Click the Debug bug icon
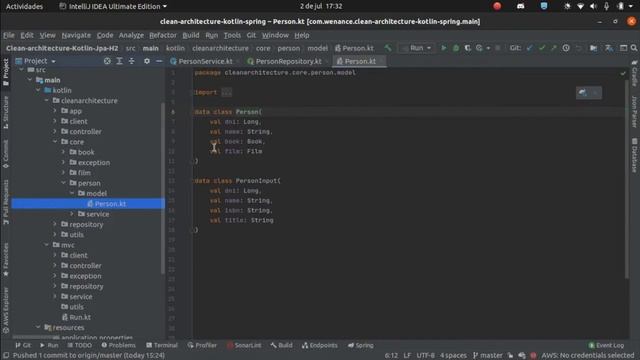 (456, 48)
